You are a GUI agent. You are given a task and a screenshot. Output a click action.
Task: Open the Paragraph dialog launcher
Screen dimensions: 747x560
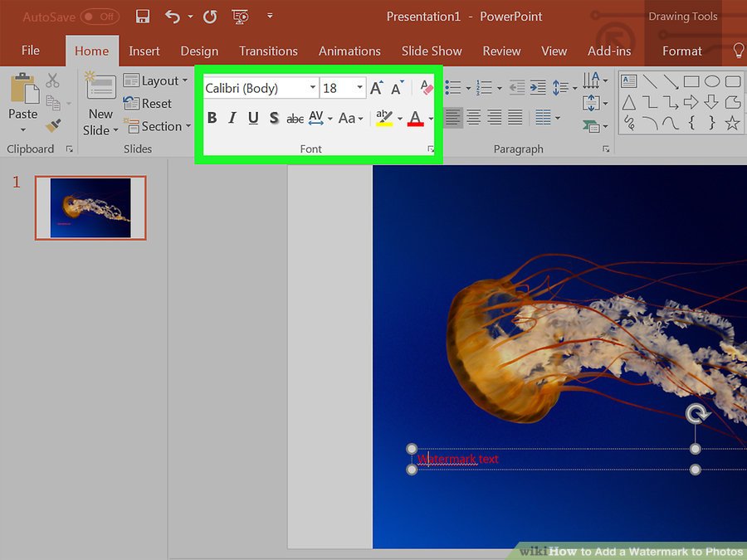606,149
